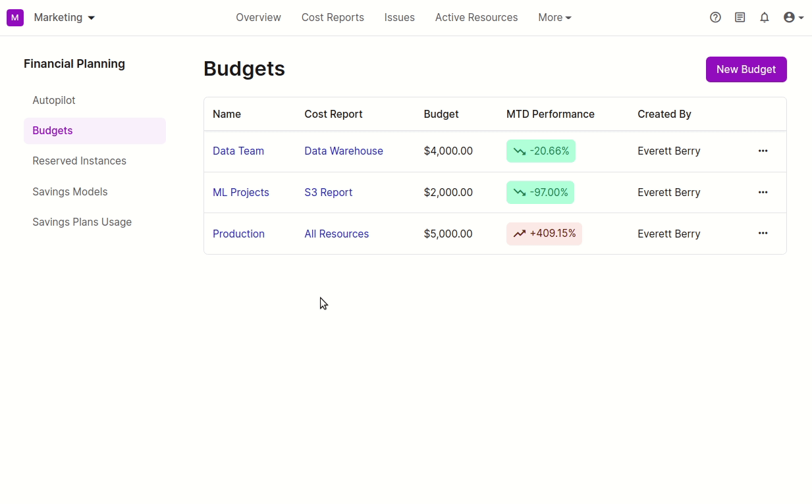Click the purple M workspace logo

(x=15, y=18)
